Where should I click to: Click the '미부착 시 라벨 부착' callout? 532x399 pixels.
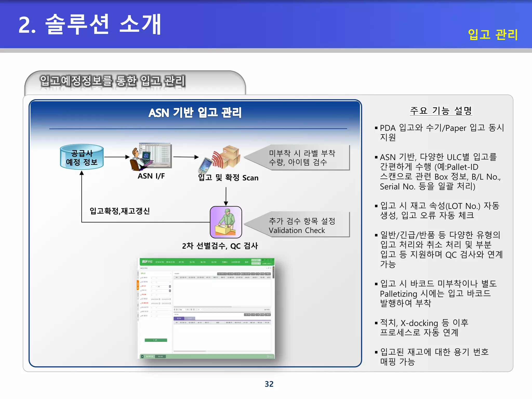tap(297, 158)
